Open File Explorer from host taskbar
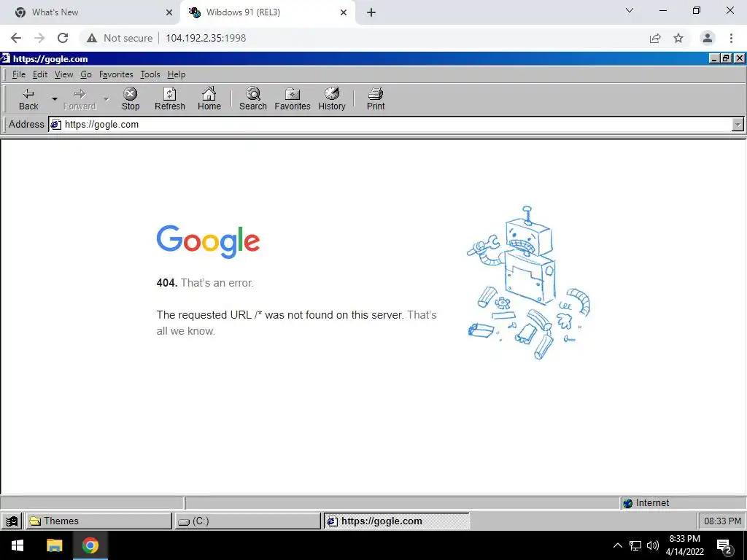 [54, 545]
